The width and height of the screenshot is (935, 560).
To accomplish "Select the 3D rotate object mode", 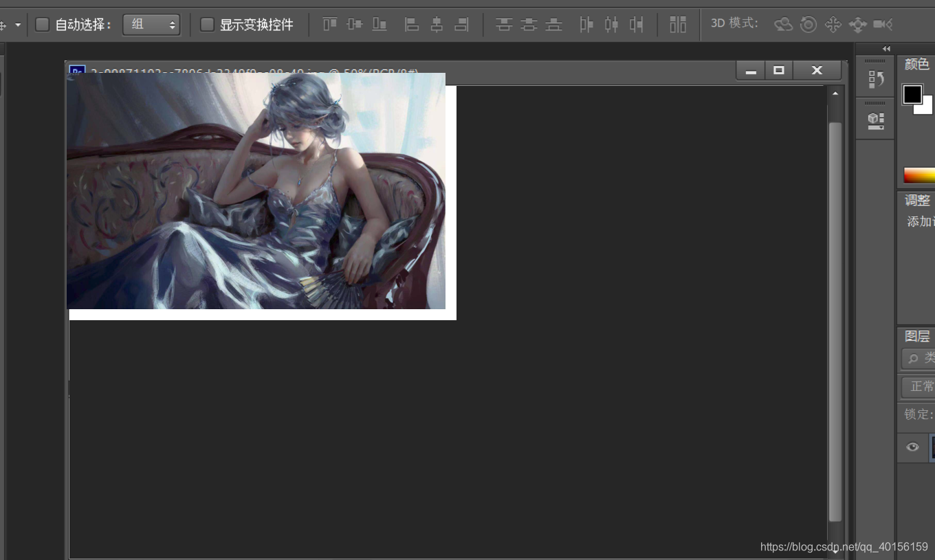I will [x=784, y=25].
